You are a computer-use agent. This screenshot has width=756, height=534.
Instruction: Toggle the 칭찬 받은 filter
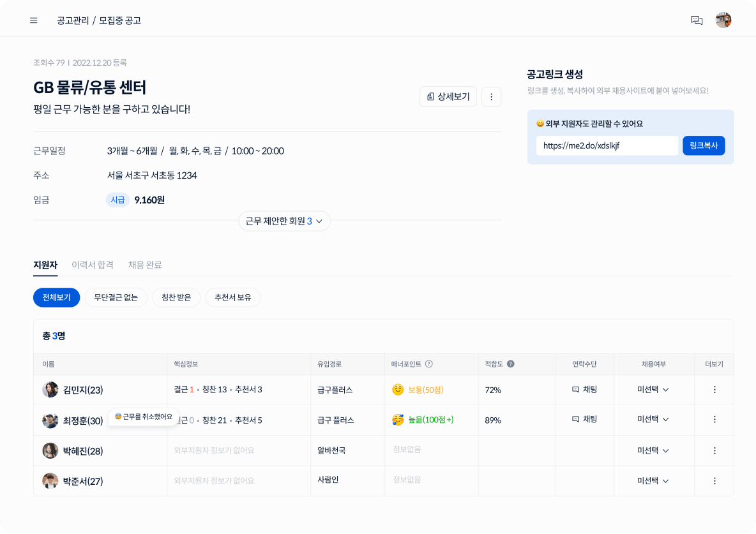(176, 297)
